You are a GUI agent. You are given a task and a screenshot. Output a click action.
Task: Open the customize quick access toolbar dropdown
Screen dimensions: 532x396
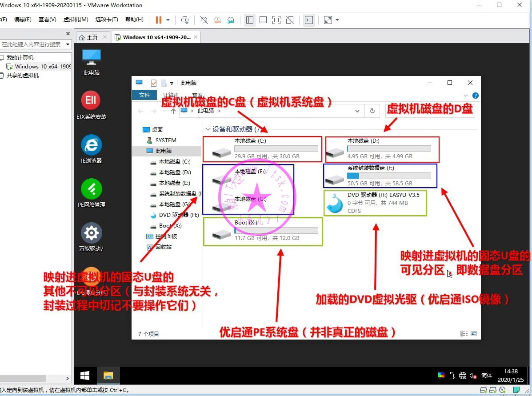tap(172, 83)
